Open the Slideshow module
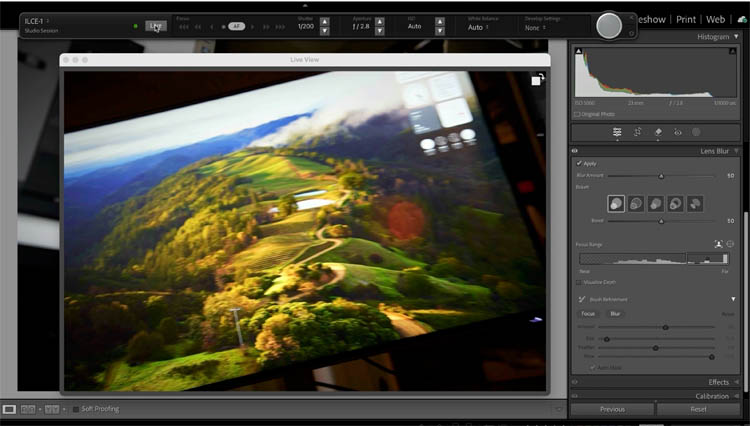The height and width of the screenshot is (426, 750). click(x=651, y=20)
